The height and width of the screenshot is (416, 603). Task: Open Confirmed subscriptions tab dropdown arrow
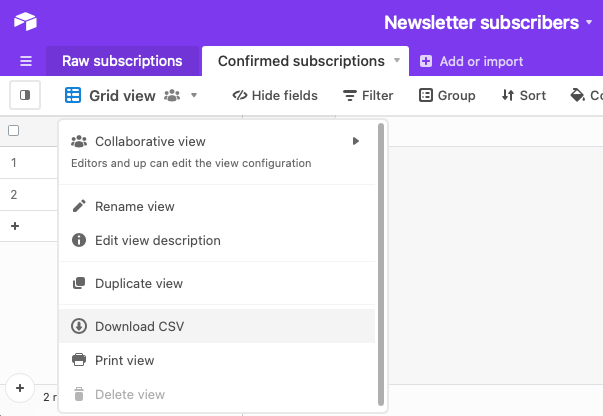click(397, 61)
